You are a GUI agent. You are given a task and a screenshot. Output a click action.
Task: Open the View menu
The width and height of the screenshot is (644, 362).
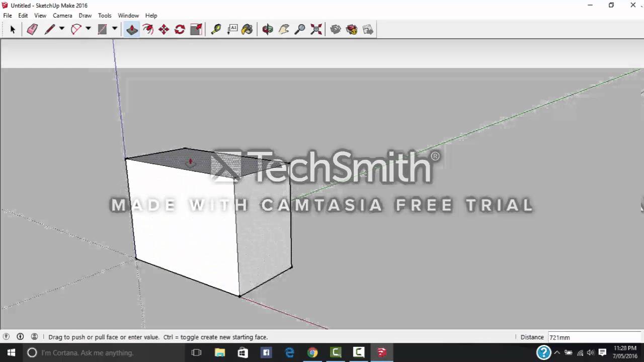point(40,16)
